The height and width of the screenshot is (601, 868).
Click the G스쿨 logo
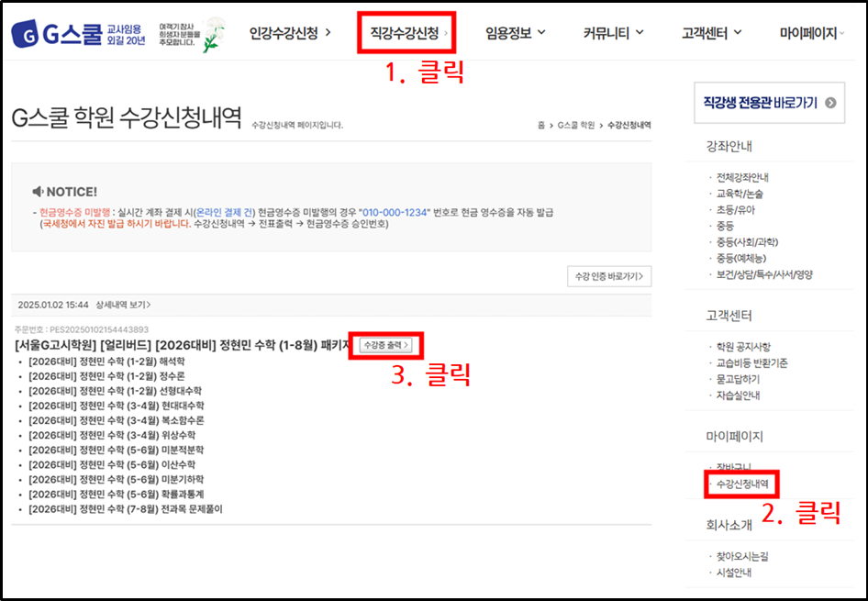click(x=77, y=34)
